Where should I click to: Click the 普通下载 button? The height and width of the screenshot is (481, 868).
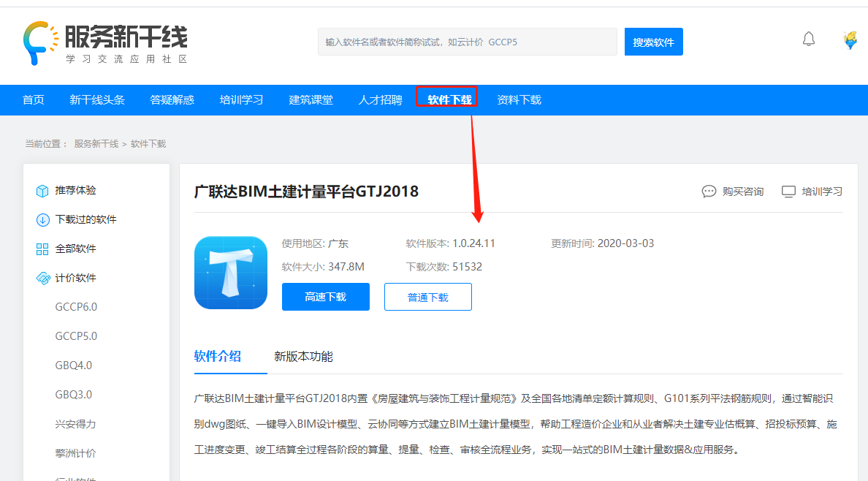point(428,297)
